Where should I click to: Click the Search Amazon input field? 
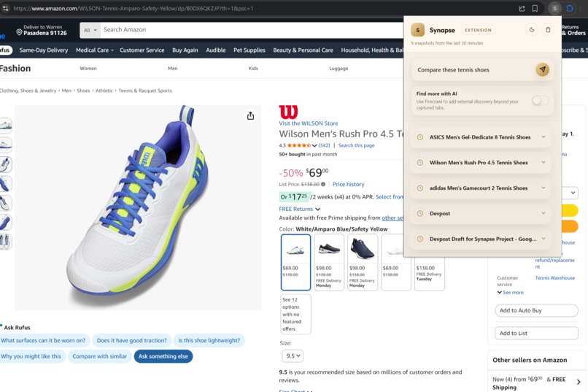point(251,30)
